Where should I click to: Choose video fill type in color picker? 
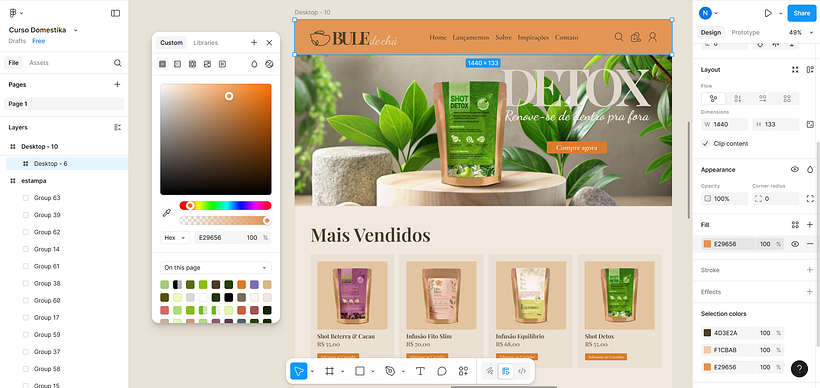[x=222, y=64]
